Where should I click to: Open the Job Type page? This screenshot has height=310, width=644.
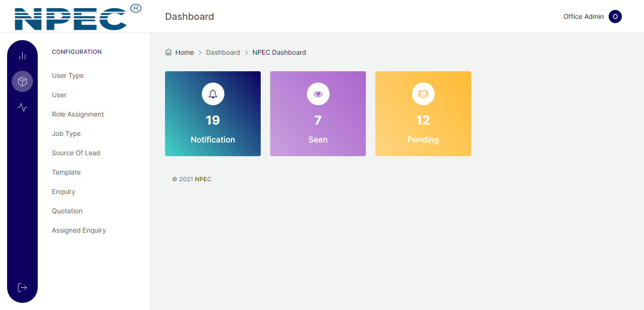point(66,134)
